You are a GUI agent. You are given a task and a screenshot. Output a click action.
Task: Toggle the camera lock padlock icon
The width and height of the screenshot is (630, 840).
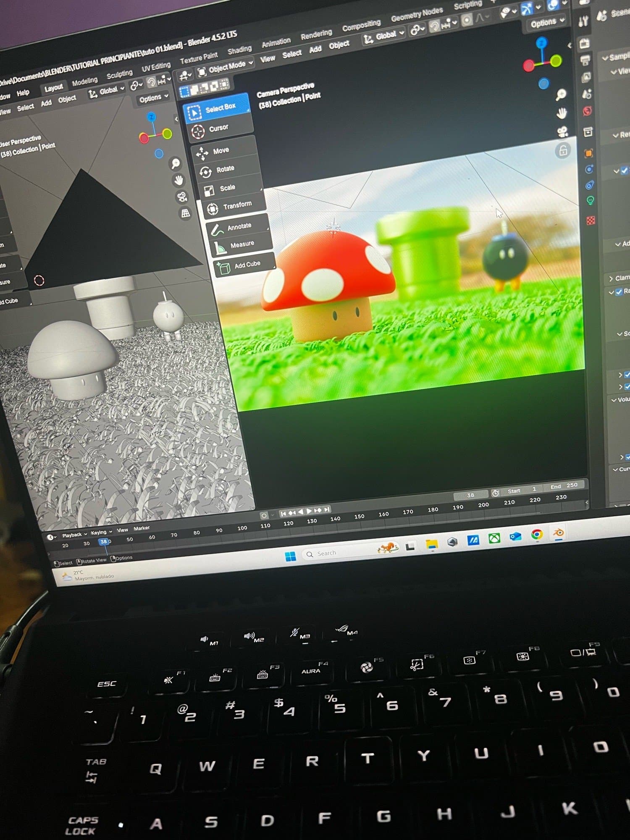point(563,150)
